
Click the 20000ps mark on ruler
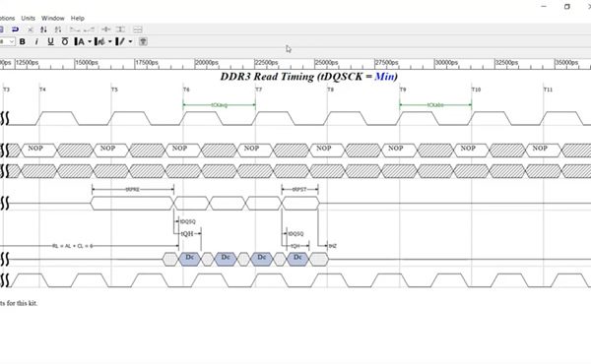pyautogui.click(x=207, y=63)
